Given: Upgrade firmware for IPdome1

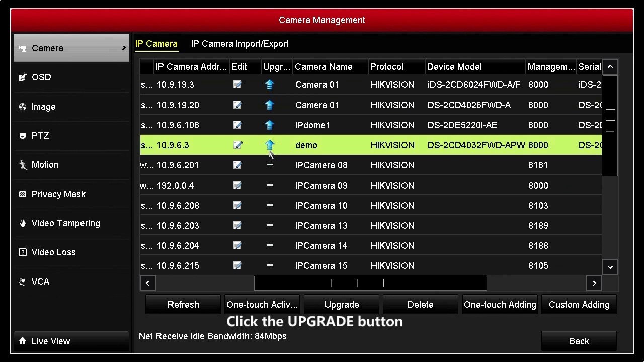Looking at the screenshot, I should click(269, 125).
